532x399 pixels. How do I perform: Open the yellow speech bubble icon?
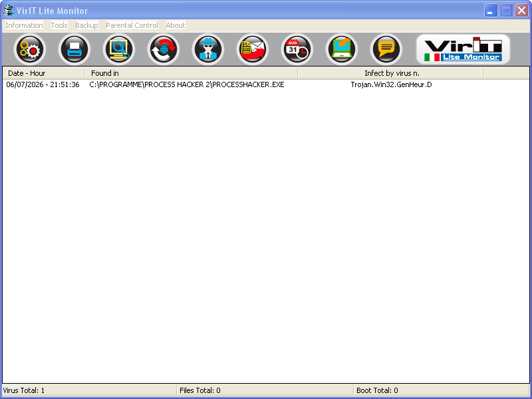(386, 49)
